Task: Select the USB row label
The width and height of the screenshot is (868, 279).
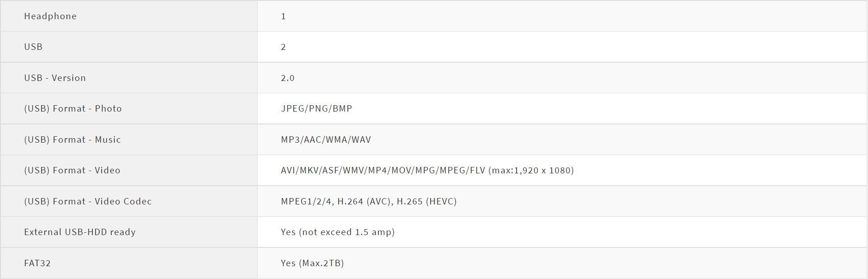Action: point(33,47)
